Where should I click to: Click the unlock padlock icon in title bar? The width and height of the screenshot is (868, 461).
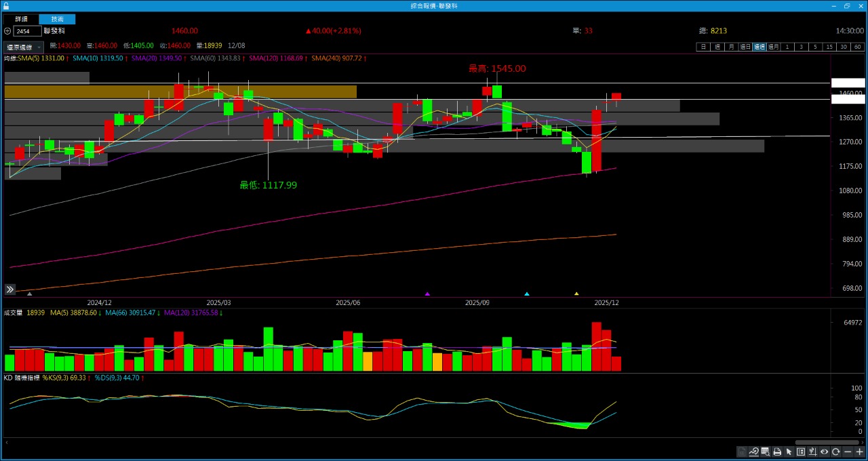[6, 5]
